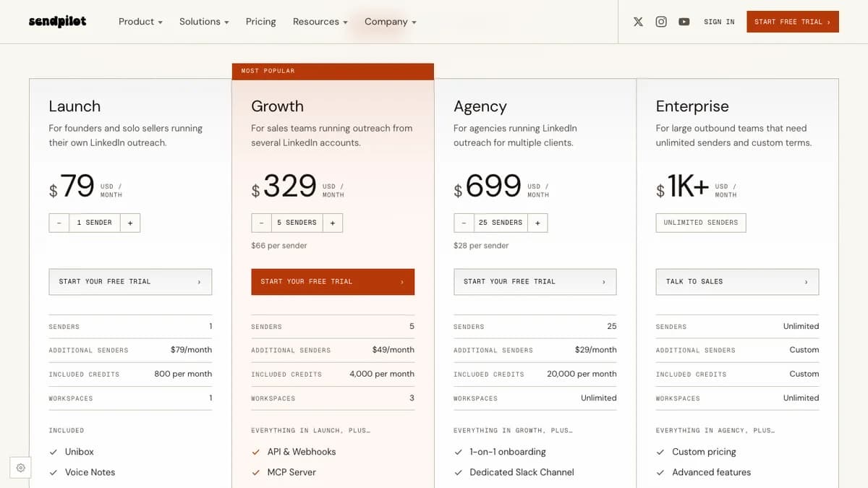Increase senders on Agency plan
The image size is (868, 488).
537,223
